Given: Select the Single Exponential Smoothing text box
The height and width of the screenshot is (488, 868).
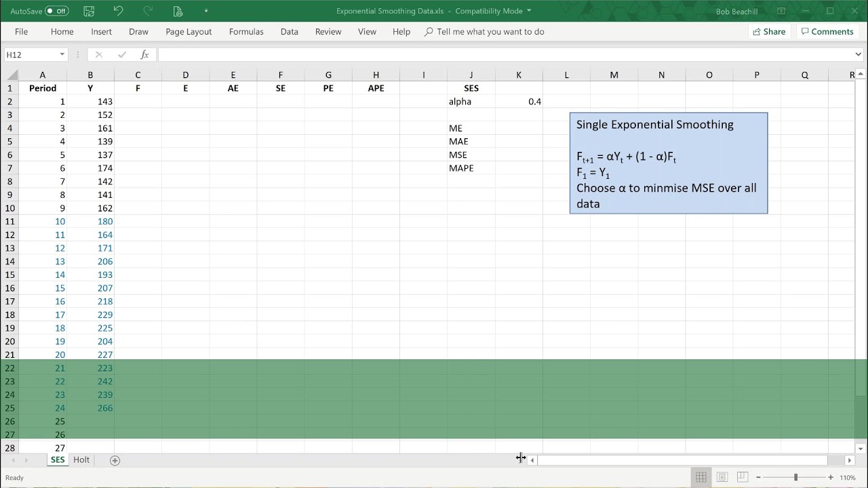Looking at the screenshot, I should pyautogui.click(x=669, y=163).
